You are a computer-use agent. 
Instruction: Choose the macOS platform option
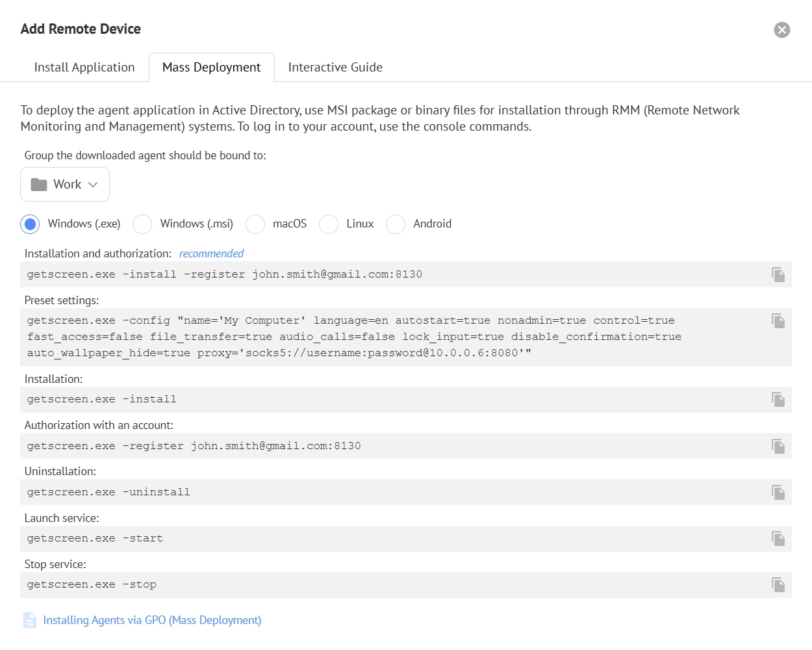click(255, 224)
